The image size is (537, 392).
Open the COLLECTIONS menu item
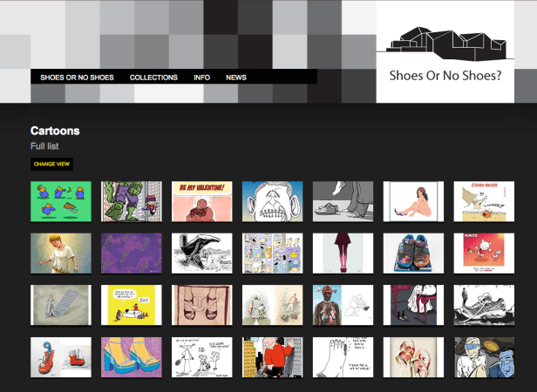click(x=153, y=78)
